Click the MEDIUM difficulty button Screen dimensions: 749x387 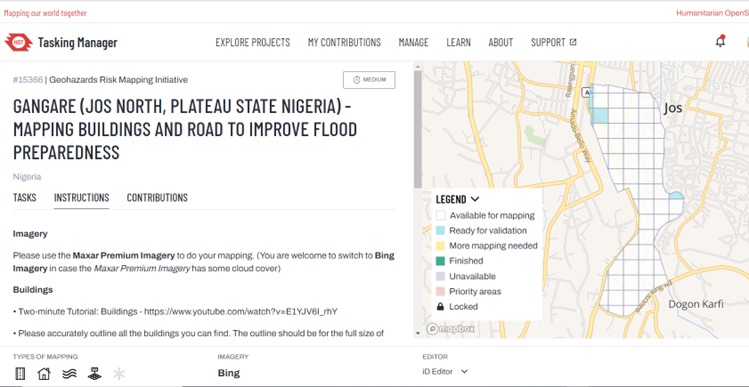click(x=369, y=80)
